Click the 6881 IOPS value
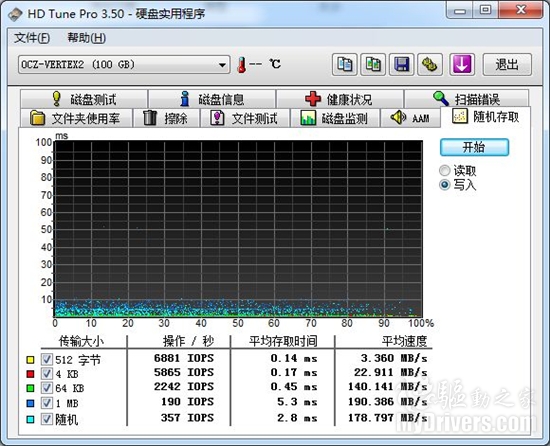Image resolution: width=550 pixels, height=446 pixels. 184,358
